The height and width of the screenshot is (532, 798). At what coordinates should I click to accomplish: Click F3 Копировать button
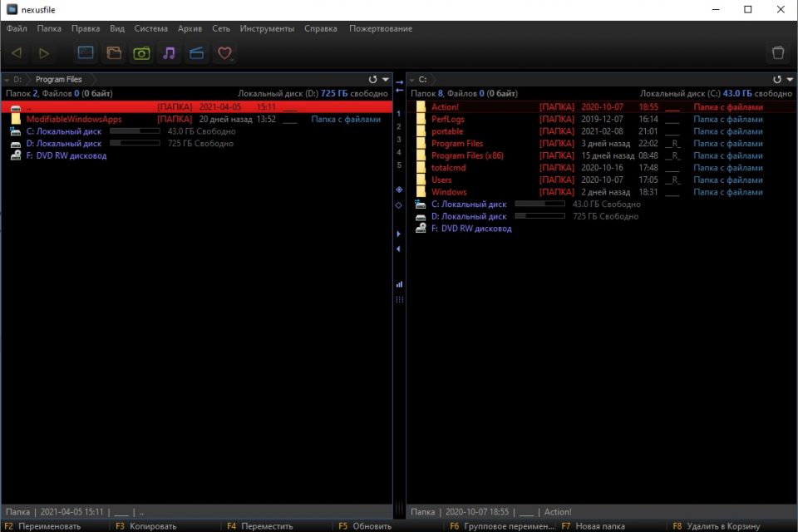pos(145,526)
